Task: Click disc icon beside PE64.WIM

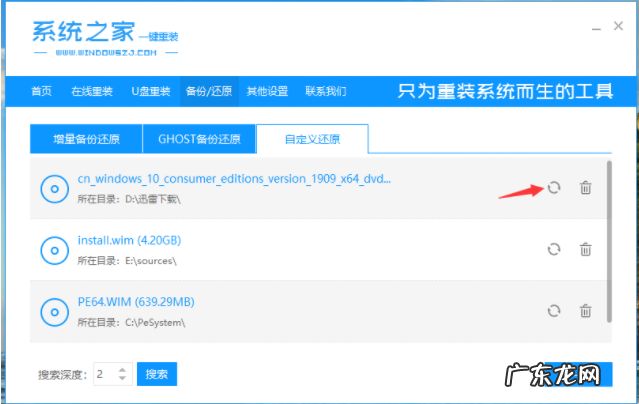Action: pyautogui.click(x=54, y=312)
